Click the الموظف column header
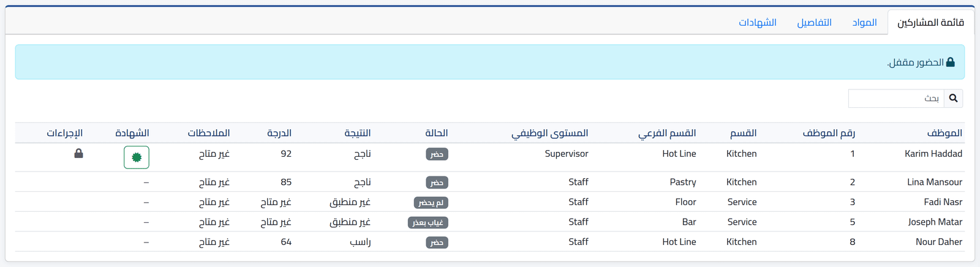The image size is (980, 267). pos(944,133)
